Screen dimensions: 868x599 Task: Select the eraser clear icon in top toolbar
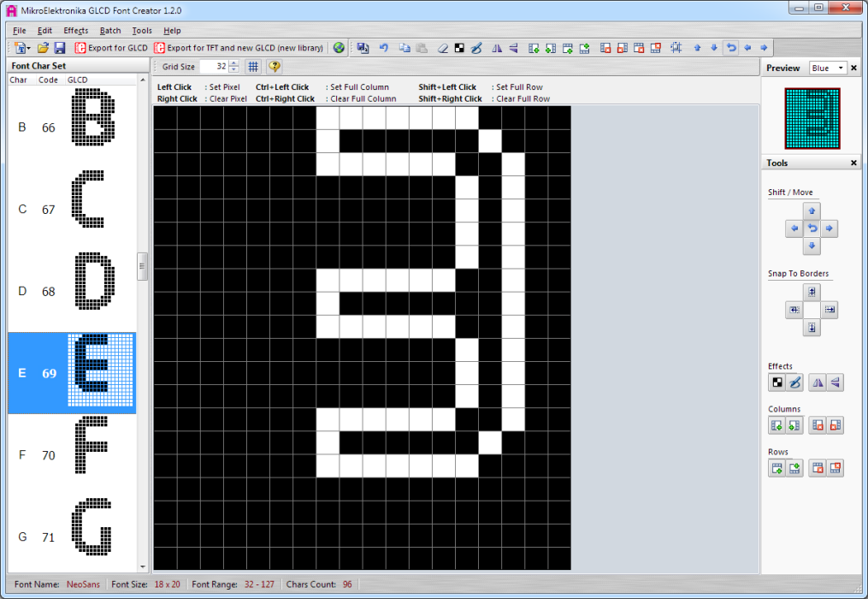click(442, 48)
